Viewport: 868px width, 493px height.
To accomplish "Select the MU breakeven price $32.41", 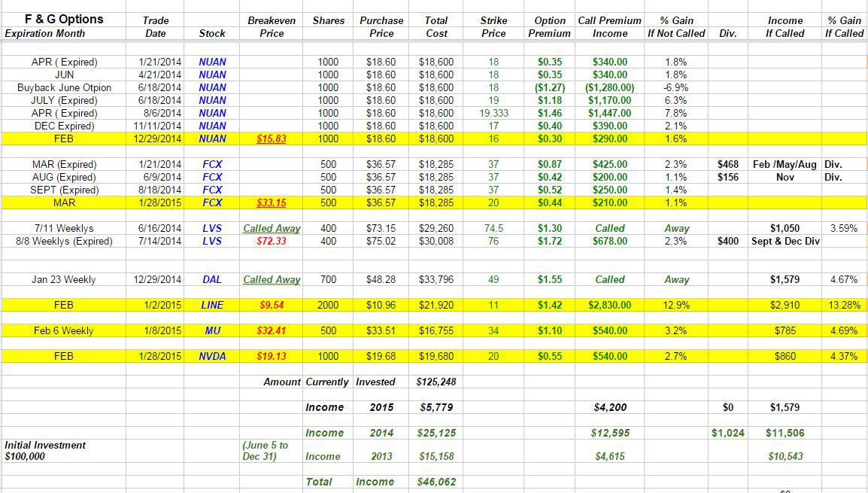I will point(272,330).
